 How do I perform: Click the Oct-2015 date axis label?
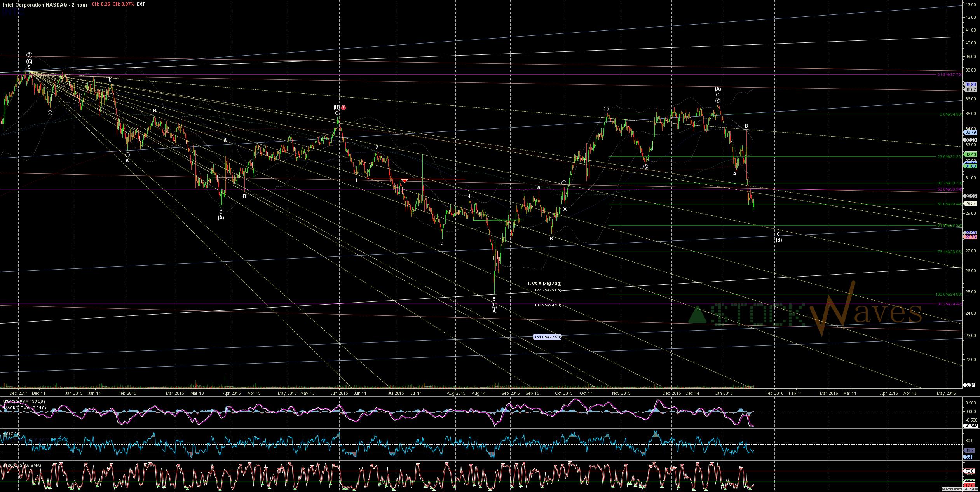(564, 393)
